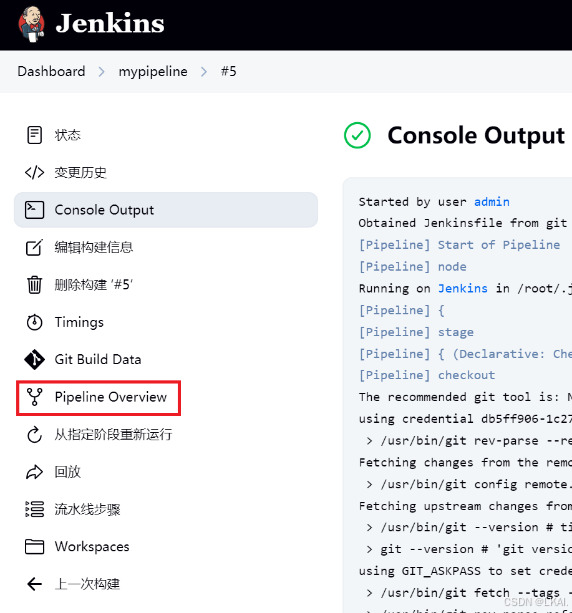Go to Dashboard in breadcrumb
The image size is (572, 613).
(51, 72)
